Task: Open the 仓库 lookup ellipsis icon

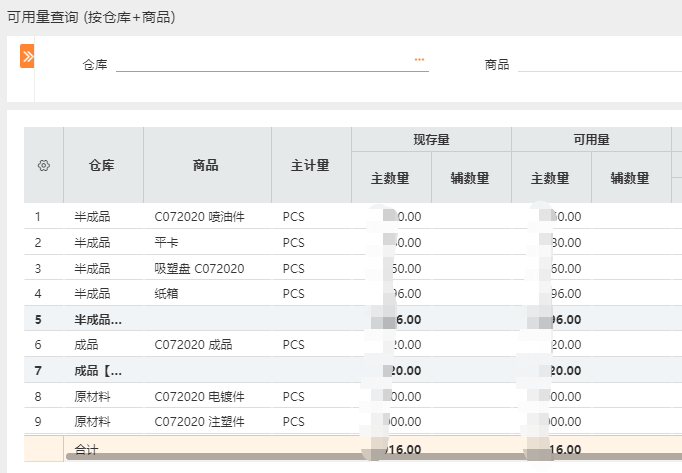Action: click(420, 60)
